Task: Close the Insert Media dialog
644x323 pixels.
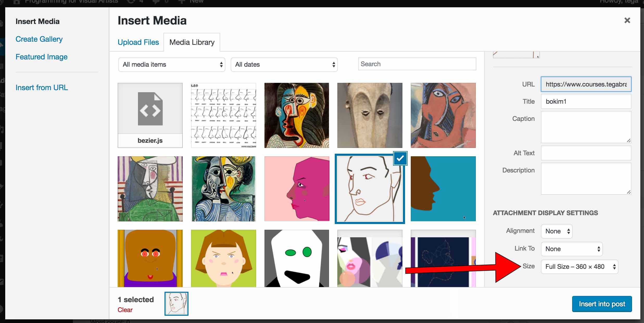Action: (x=627, y=20)
